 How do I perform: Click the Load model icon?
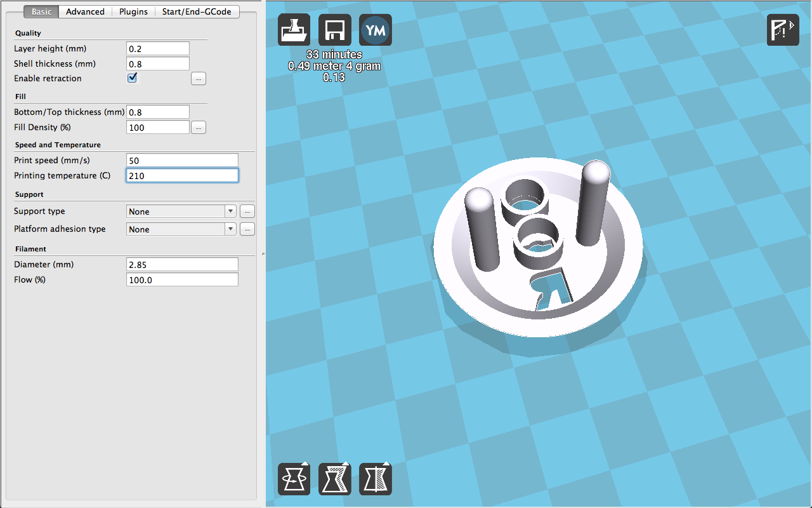tap(294, 30)
